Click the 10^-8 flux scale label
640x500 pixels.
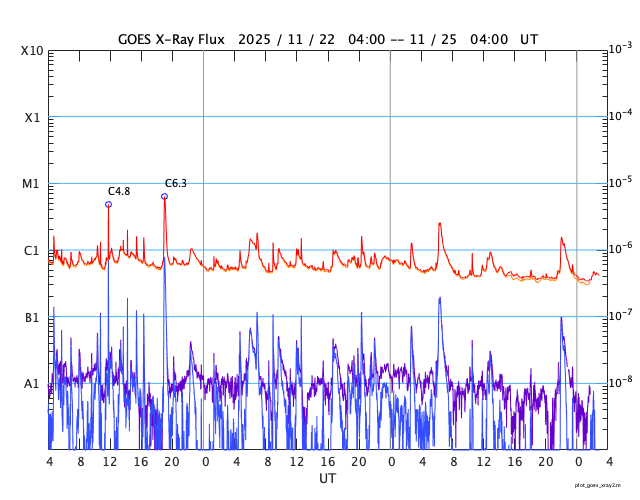(620, 382)
